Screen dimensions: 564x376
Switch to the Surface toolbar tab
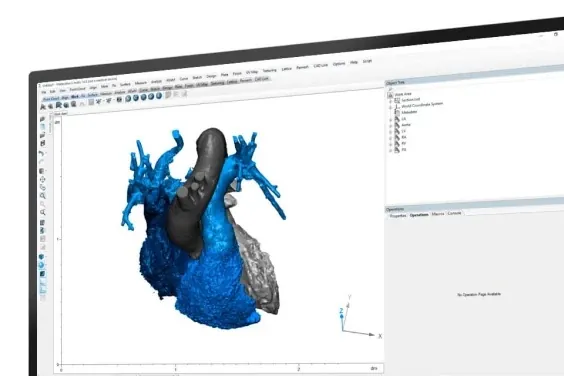click(x=92, y=95)
